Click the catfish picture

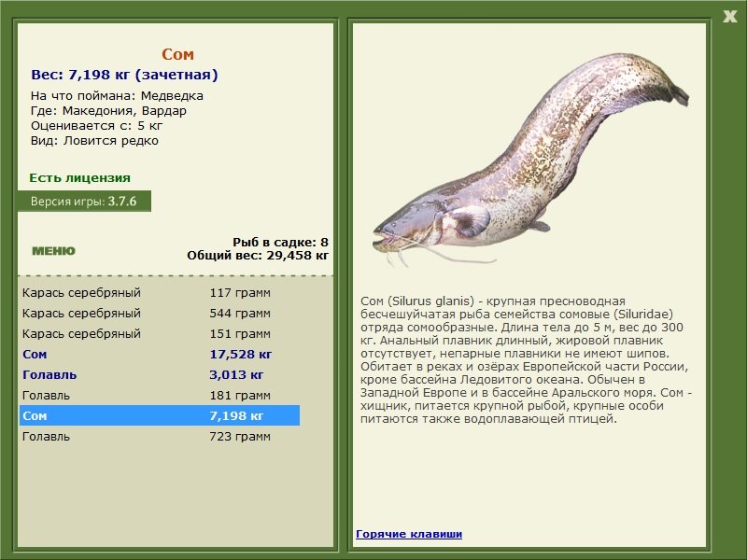pyautogui.click(x=530, y=159)
